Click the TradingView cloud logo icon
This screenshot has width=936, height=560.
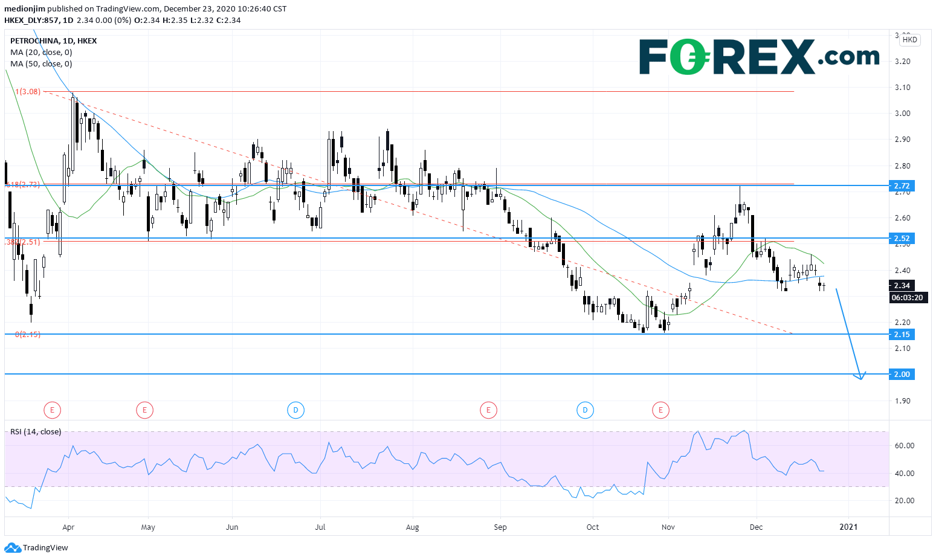12,548
